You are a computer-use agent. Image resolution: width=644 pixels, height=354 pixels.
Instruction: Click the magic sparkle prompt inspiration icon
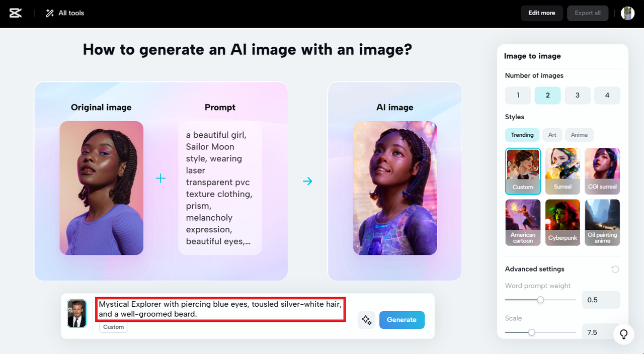coord(367,320)
